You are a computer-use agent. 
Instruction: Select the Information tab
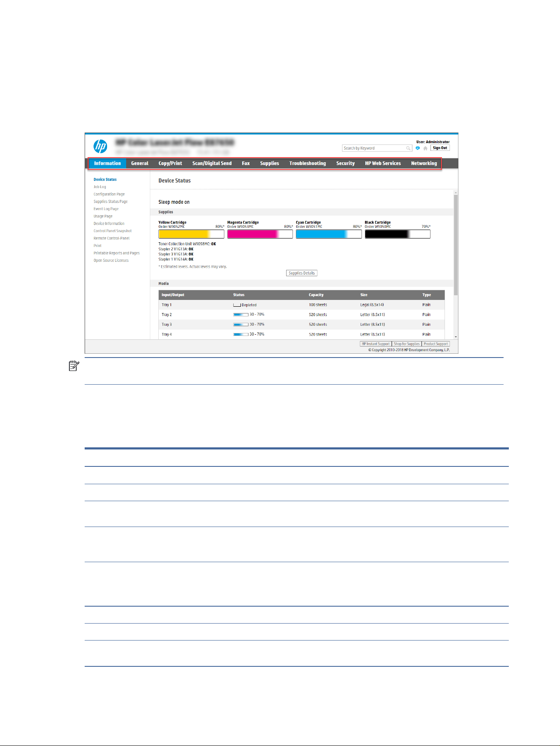[x=108, y=164]
